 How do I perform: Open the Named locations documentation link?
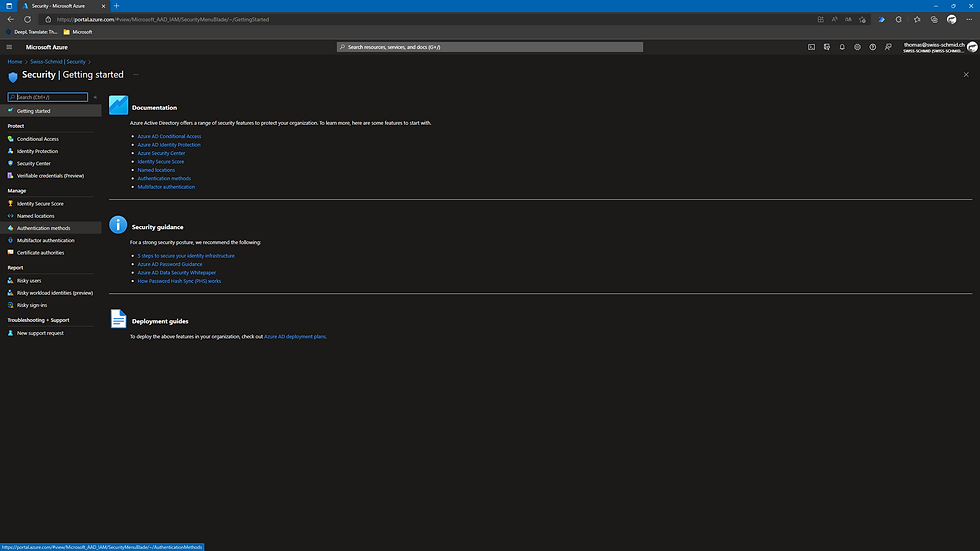click(156, 170)
